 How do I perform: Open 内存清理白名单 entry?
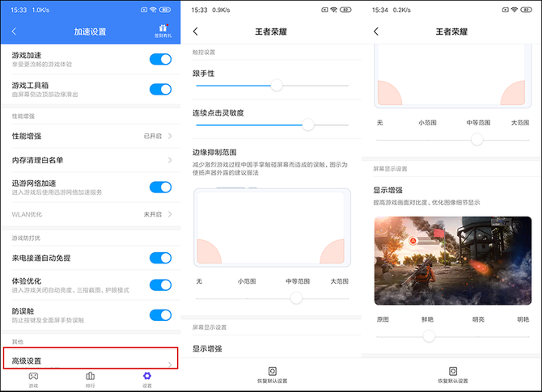coord(91,160)
